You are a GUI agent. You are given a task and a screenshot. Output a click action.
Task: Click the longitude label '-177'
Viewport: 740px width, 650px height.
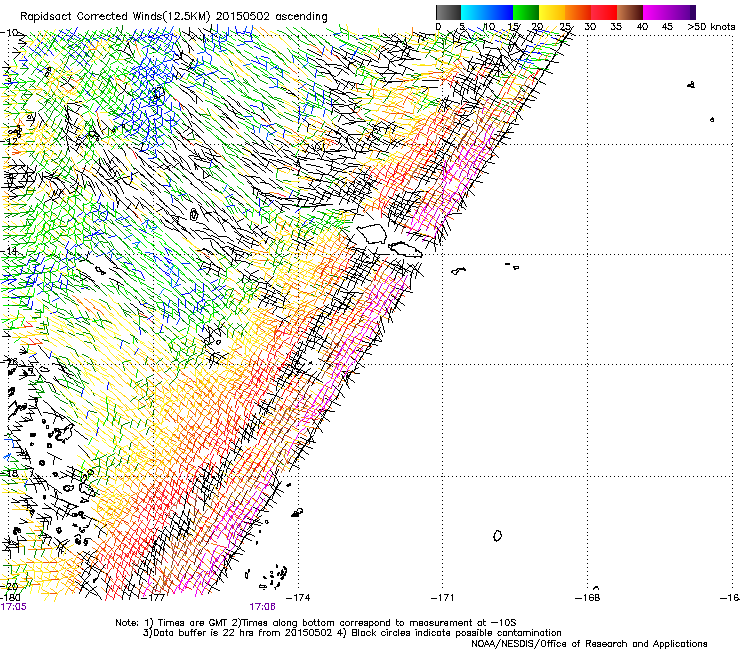pos(153,598)
